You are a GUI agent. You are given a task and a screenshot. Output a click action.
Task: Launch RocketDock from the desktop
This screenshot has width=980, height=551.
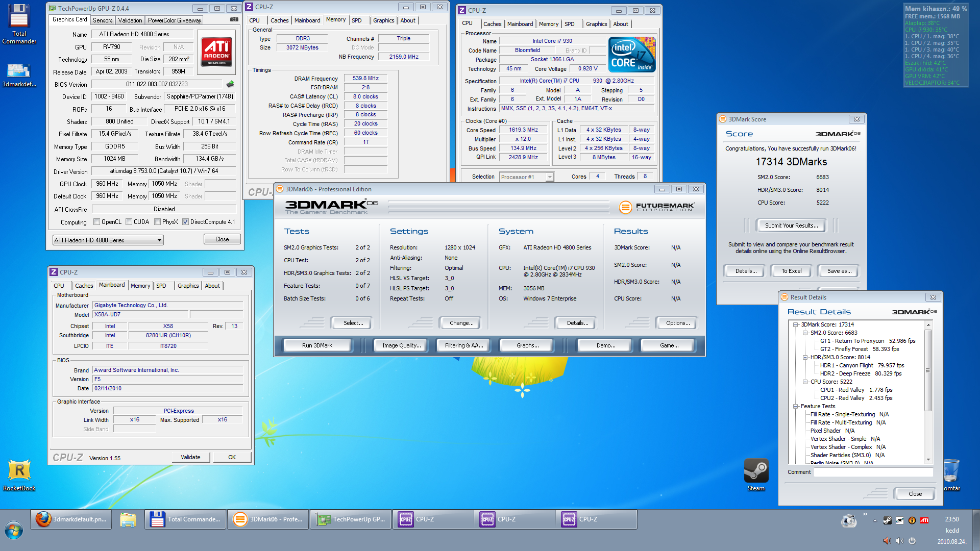click(x=19, y=475)
